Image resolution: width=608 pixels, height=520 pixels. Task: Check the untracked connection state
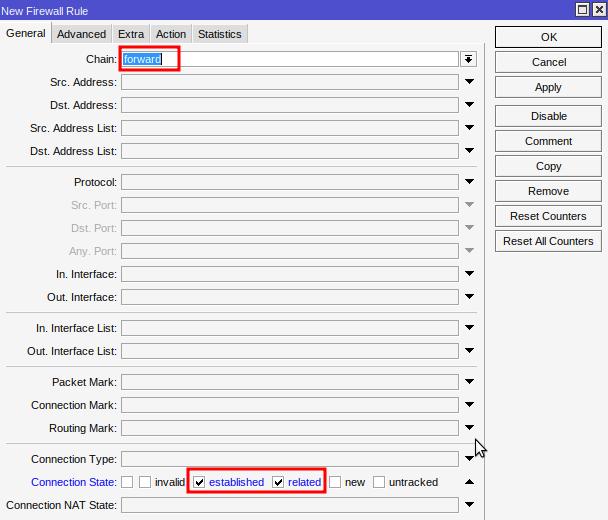tap(379, 482)
